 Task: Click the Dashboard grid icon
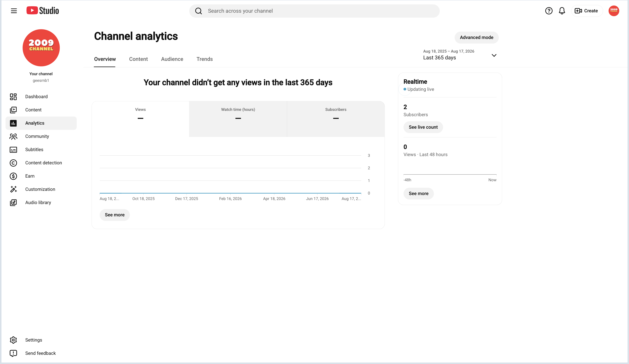point(13,97)
